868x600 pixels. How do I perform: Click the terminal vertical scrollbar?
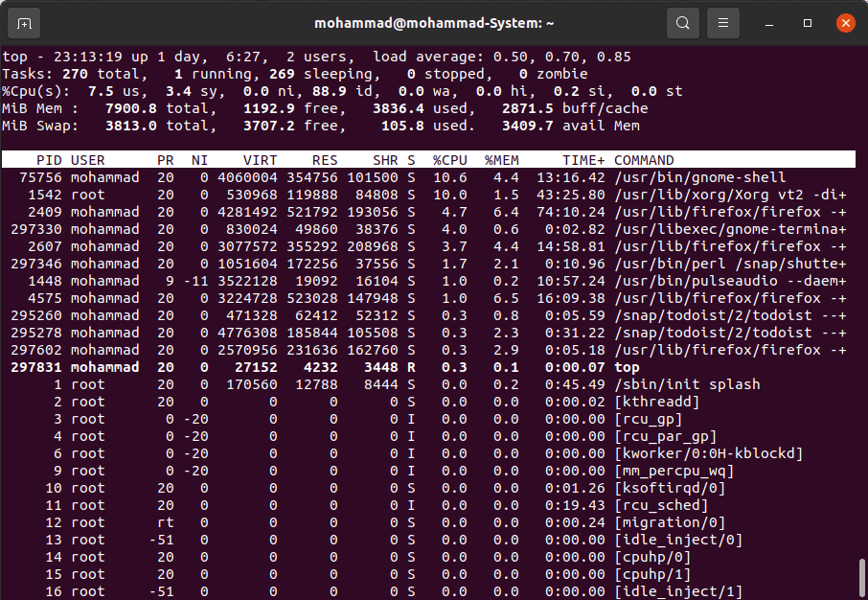point(861,575)
